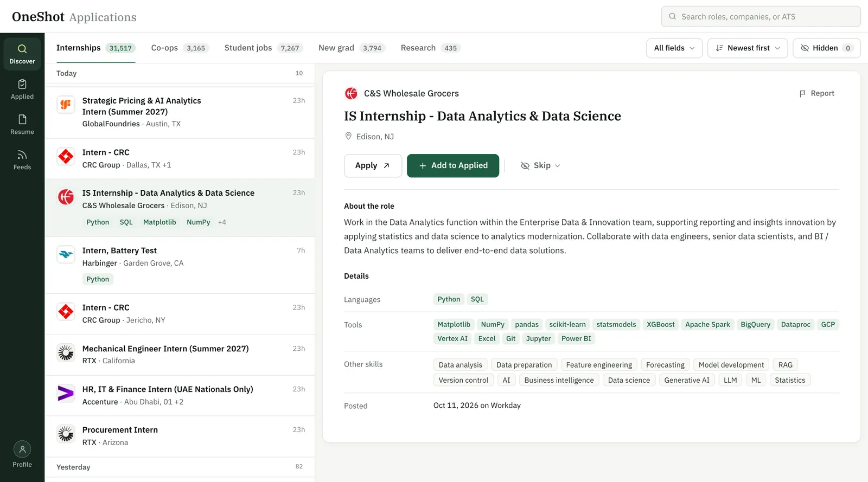Click the Power BI tool tag
The height and width of the screenshot is (482, 868).
pos(576,338)
